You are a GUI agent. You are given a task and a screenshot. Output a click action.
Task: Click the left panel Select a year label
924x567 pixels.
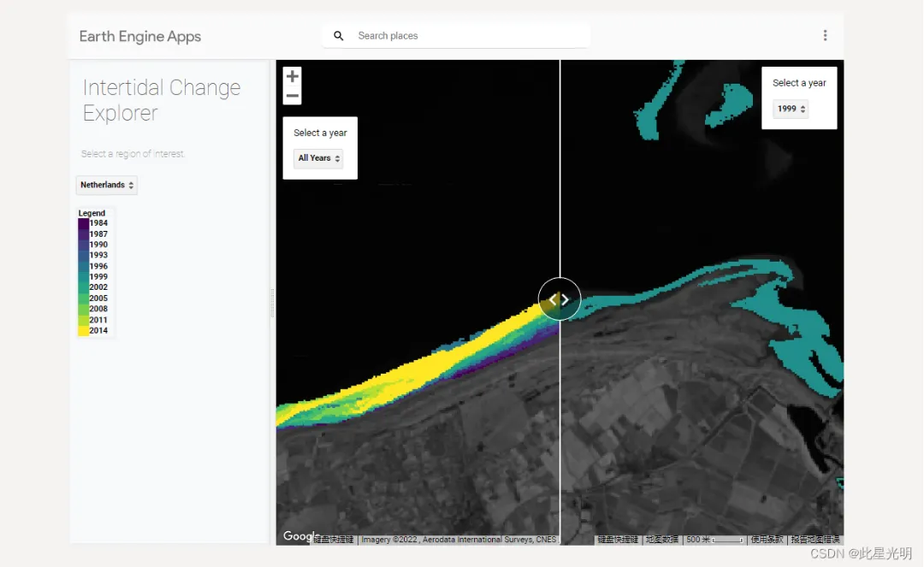(x=321, y=133)
